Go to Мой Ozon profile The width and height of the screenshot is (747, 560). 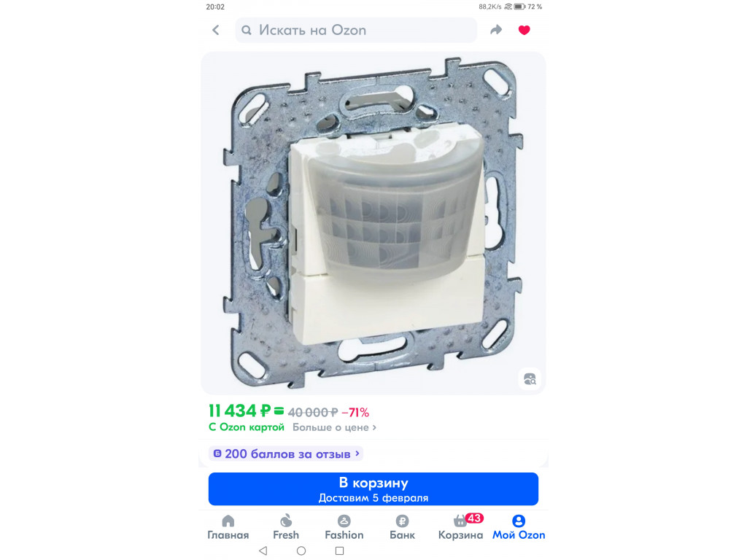519,528
